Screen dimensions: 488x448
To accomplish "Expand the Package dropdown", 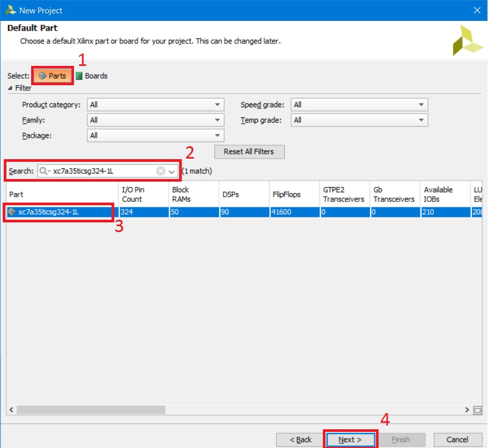I will pyautogui.click(x=156, y=136).
